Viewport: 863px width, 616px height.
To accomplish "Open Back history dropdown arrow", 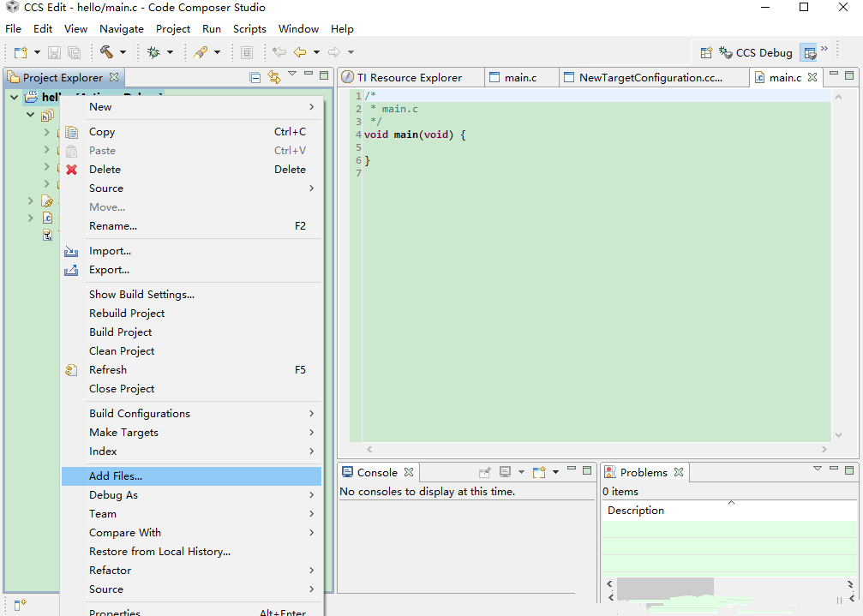I will coord(316,52).
